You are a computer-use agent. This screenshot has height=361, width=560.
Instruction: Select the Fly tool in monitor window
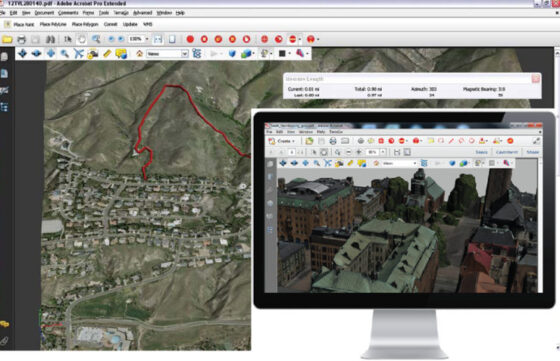coord(328,164)
